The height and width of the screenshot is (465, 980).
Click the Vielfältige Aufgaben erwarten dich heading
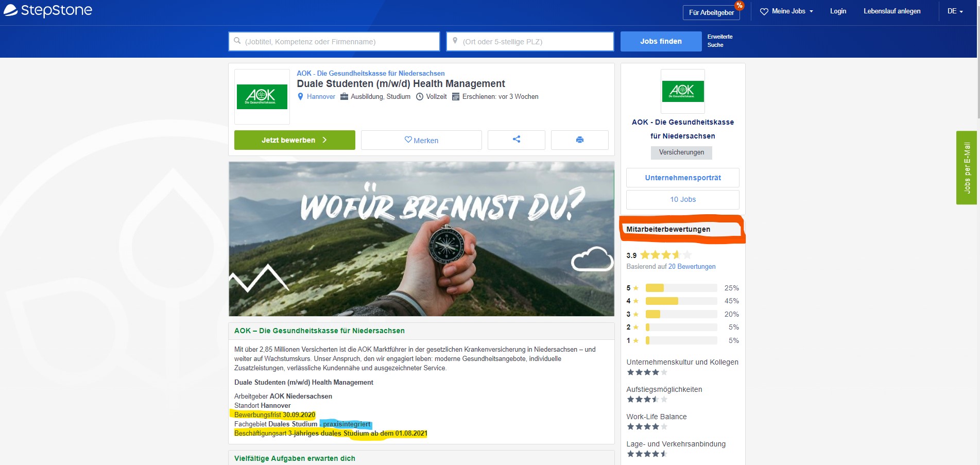(295, 458)
